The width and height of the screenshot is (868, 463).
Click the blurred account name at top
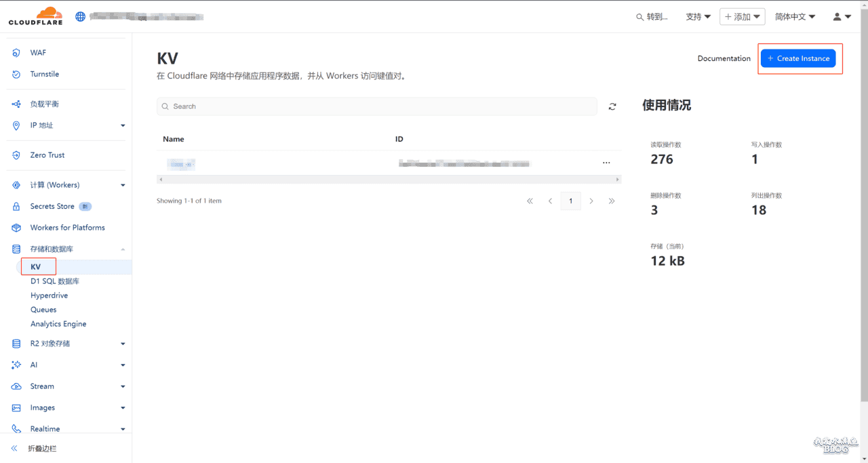point(147,16)
